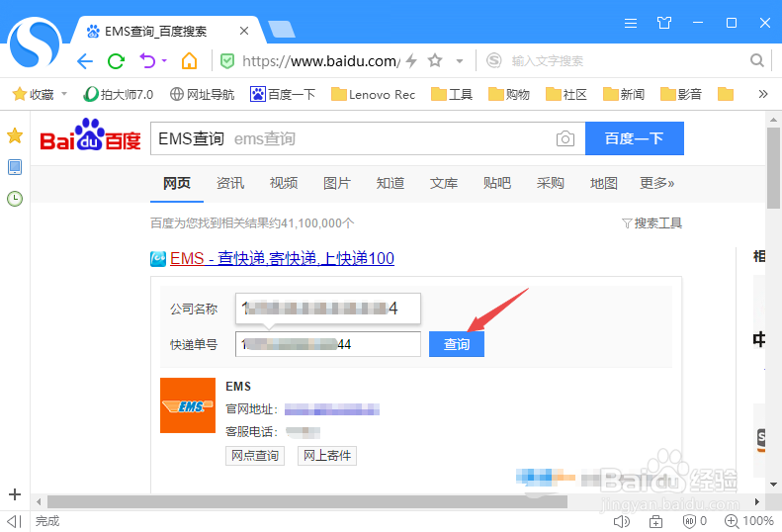The image size is (782, 532).
Task: Go to the browser home page icon
Action: tap(189, 61)
